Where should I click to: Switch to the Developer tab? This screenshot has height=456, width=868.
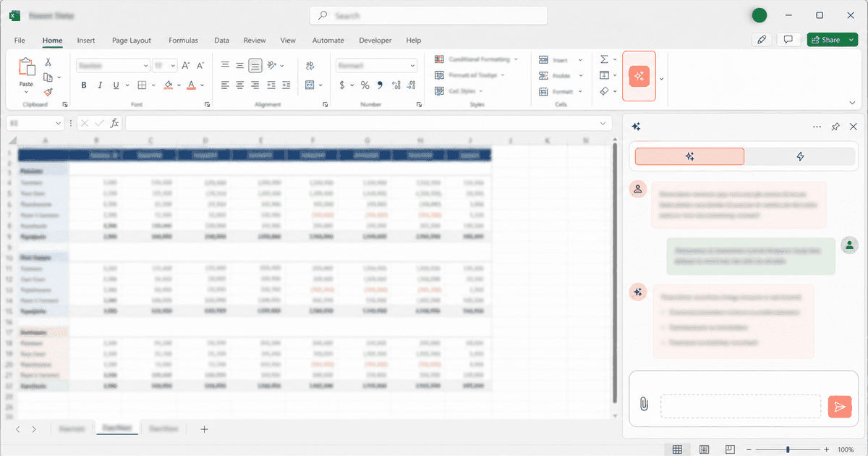pos(375,41)
